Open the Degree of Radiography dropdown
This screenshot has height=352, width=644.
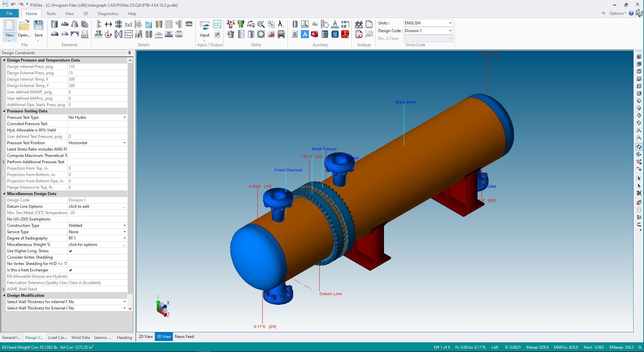(x=125, y=238)
